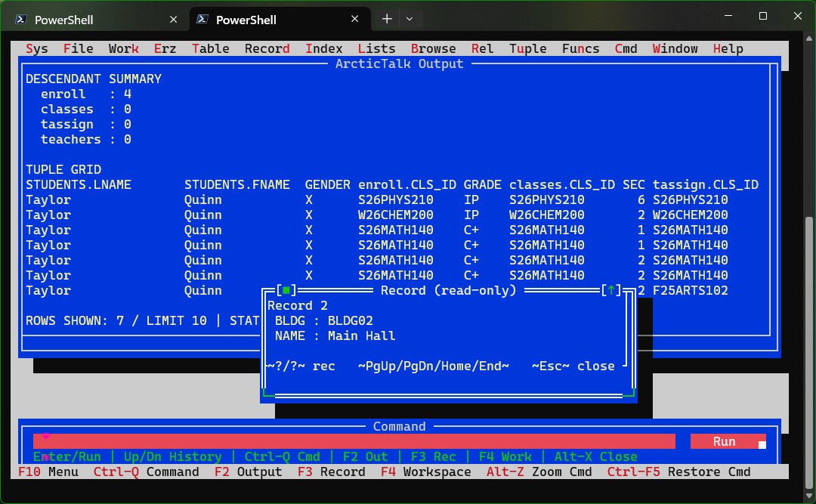Click the classes.CLS_ID column header
Image resolution: width=816 pixels, height=504 pixels.
[562, 185]
